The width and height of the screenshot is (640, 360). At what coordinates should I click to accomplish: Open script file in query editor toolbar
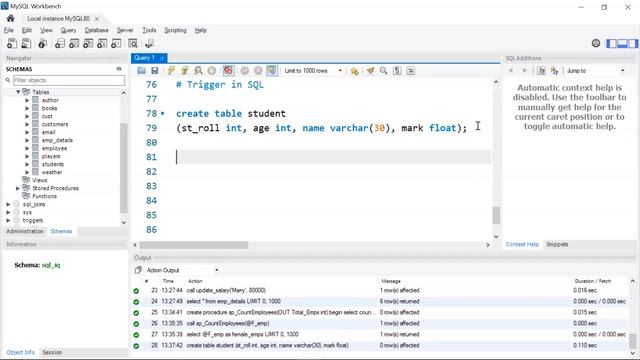click(x=141, y=71)
